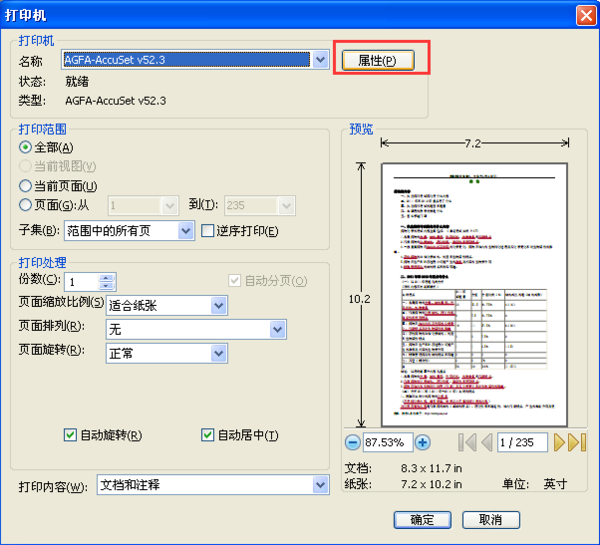This screenshot has height=545, width=600.
Task: Zoom out preview with minus icon
Action: pos(352,442)
